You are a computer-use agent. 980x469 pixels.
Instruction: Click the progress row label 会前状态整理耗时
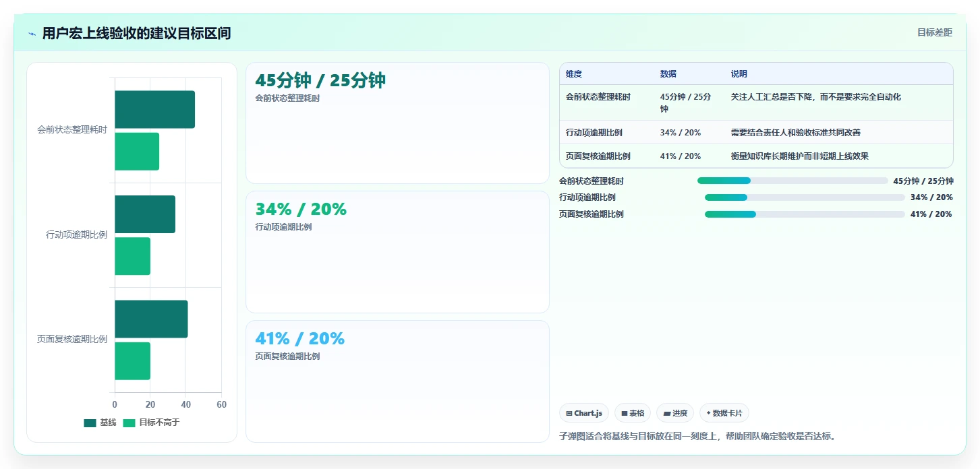(x=592, y=181)
